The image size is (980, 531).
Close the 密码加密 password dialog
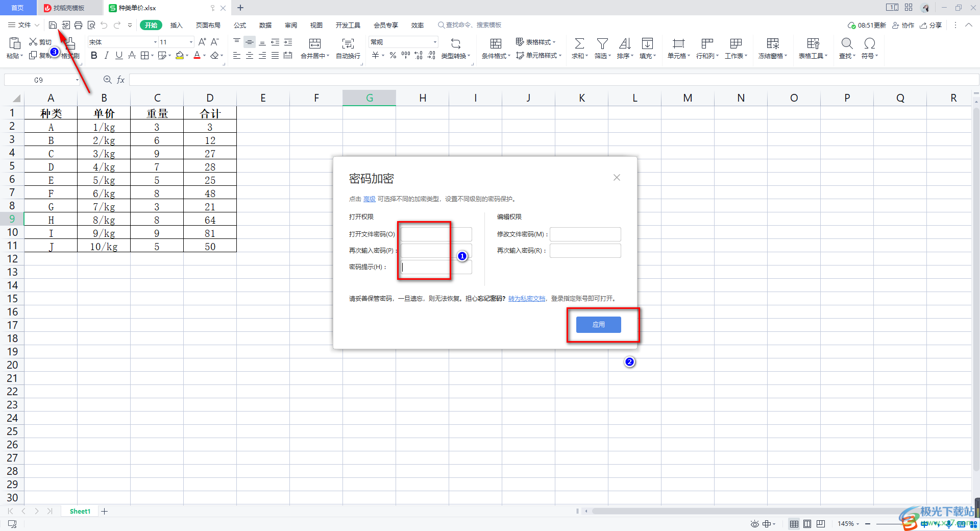pyautogui.click(x=617, y=178)
